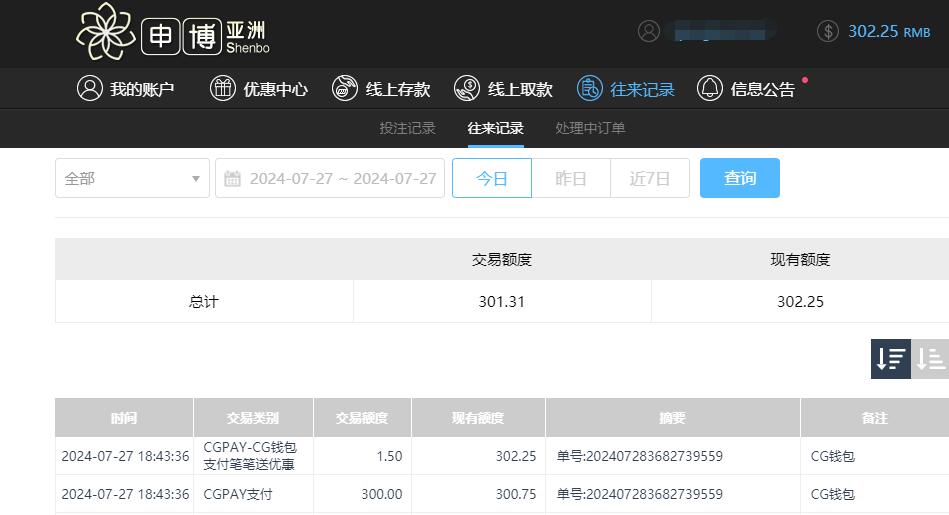Click the 线上存款 deposit icon

coord(345,88)
